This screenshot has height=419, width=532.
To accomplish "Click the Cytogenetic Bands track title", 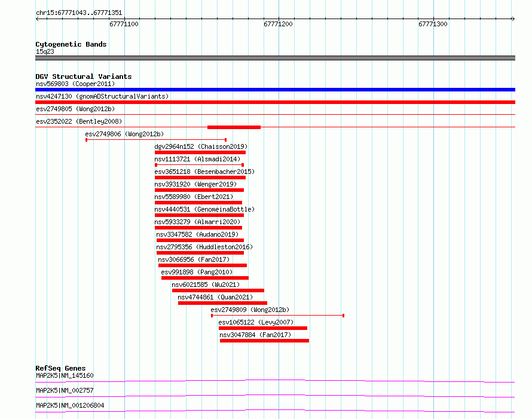I will click(71, 44).
